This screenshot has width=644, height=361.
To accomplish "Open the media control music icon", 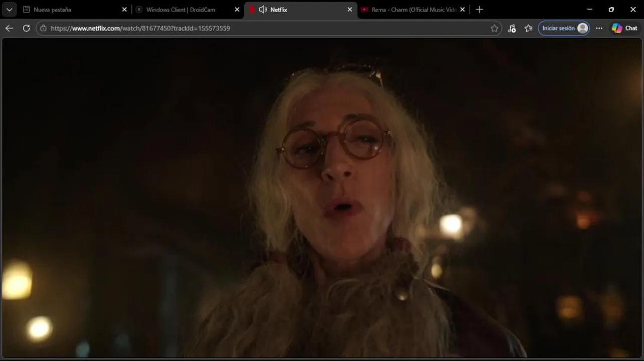I will (512, 28).
